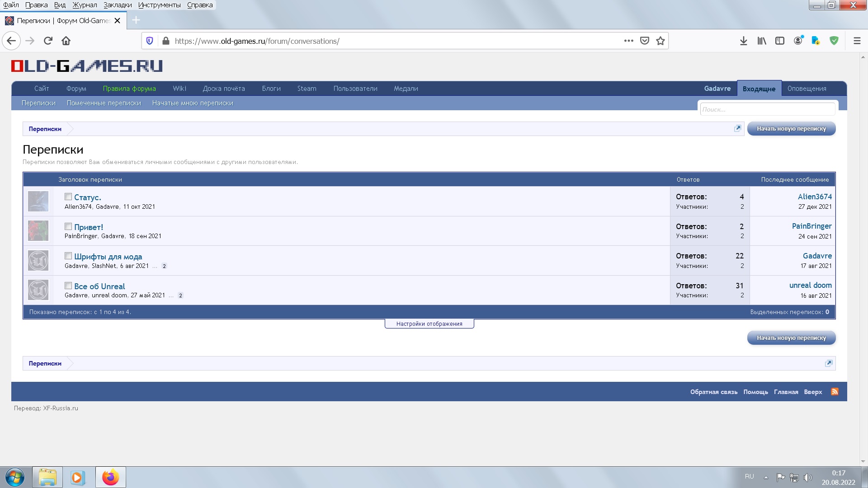Bookmark page with star icon
The width and height of the screenshot is (868, 488).
coord(660,41)
